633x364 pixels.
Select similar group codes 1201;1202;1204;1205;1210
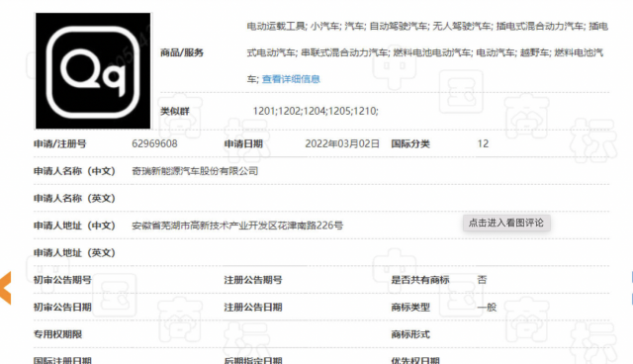tap(316, 111)
